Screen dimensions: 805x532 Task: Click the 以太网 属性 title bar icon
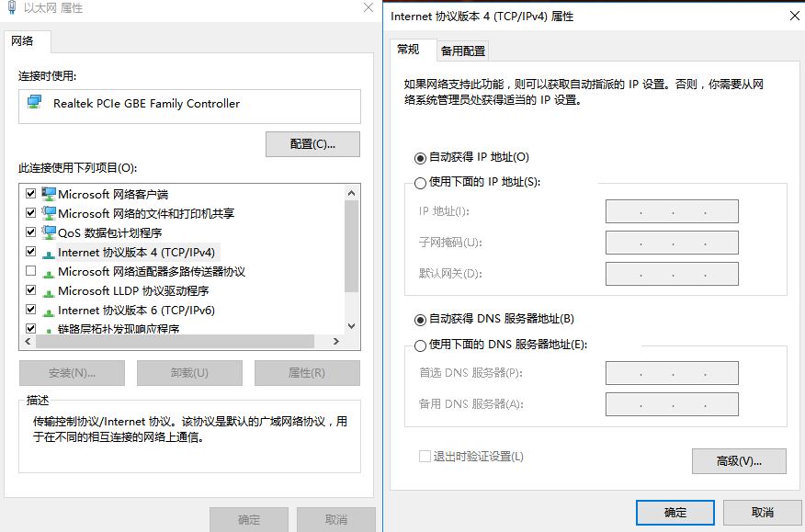(x=11, y=8)
